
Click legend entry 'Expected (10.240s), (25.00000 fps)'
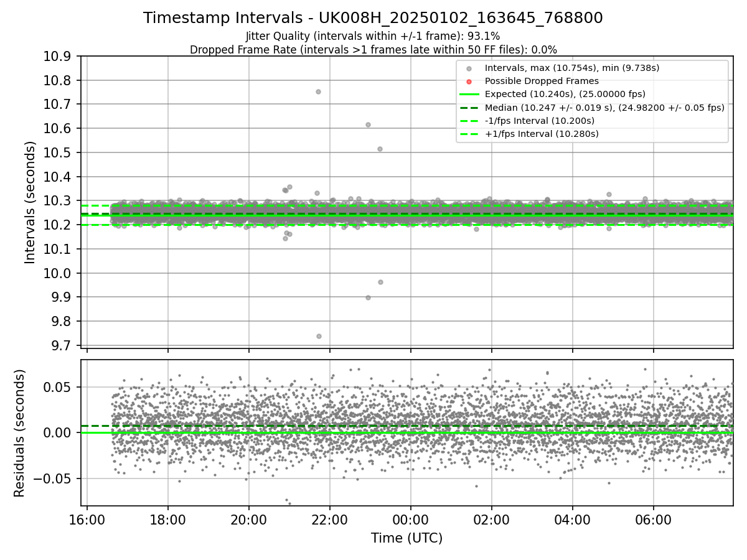(x=565, y=94)
